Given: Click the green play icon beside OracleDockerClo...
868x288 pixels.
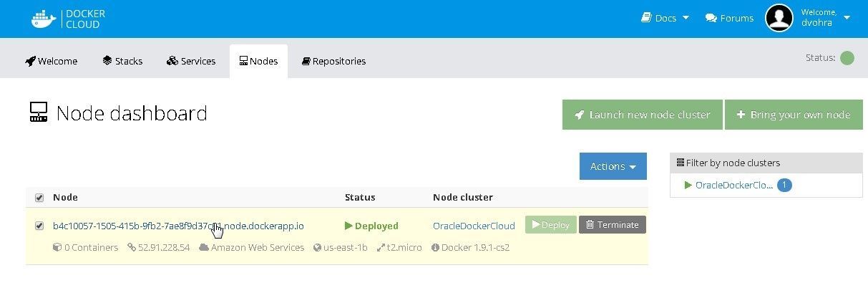Looking at the screenshot, I should pos(688,185).
